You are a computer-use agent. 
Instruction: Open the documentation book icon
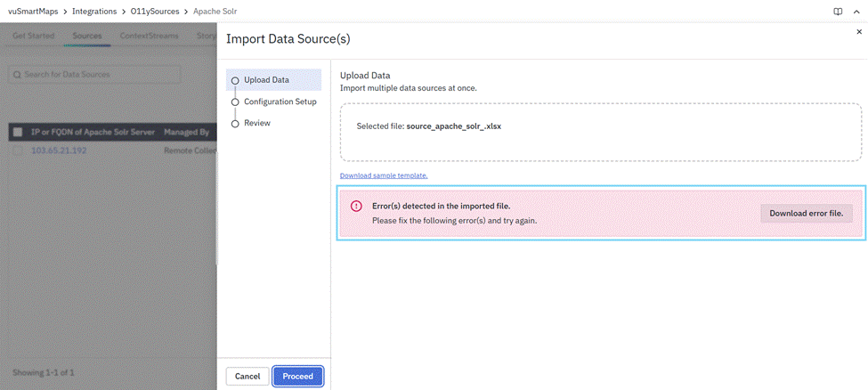(x=838, y=11)
